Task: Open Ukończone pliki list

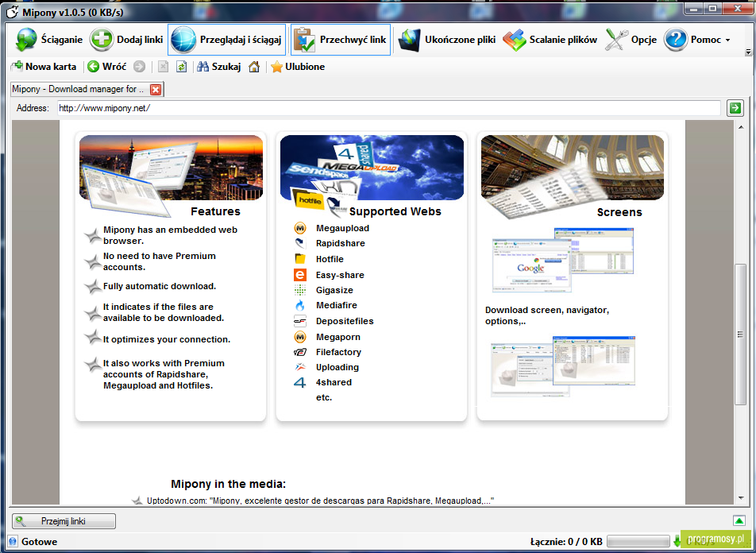Action: (447, 40)
